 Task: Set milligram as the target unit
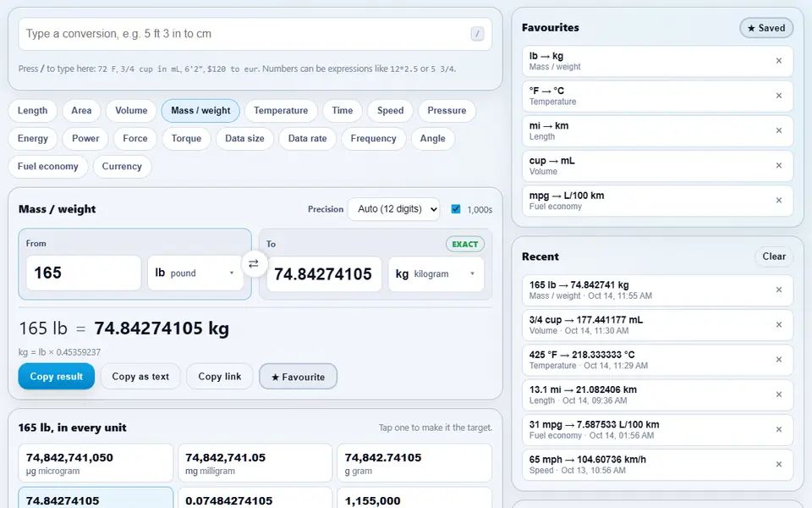(x=255, y=463)
